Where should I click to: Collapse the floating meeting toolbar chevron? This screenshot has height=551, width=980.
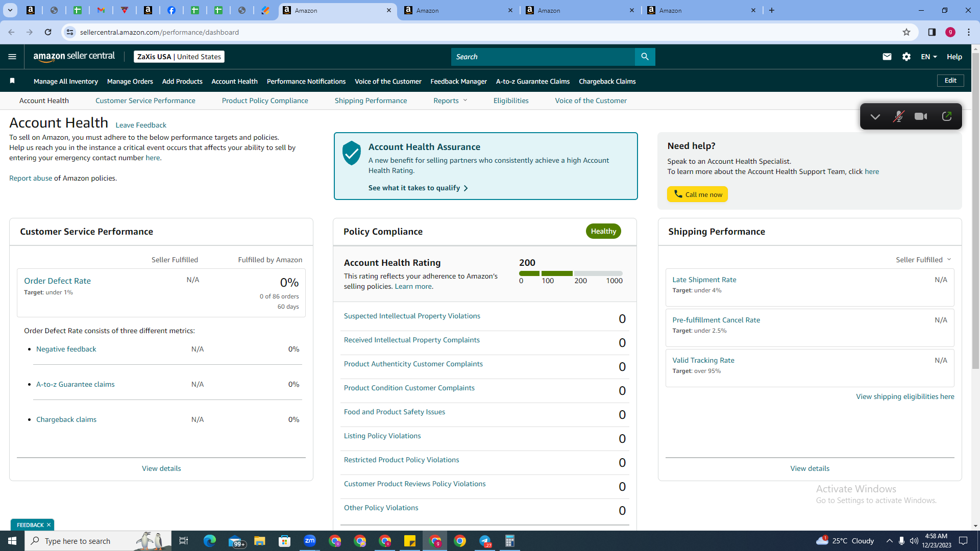875,117
